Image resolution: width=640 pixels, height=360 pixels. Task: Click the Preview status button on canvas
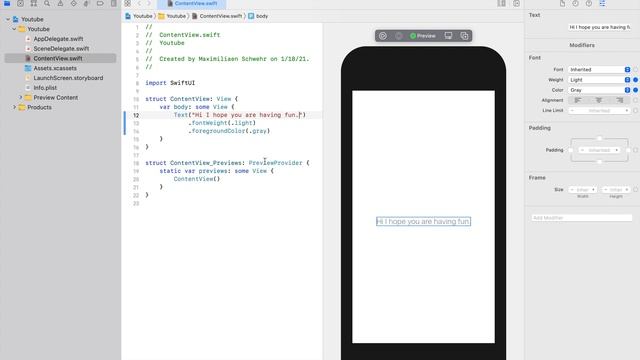[x=423, y=36]
